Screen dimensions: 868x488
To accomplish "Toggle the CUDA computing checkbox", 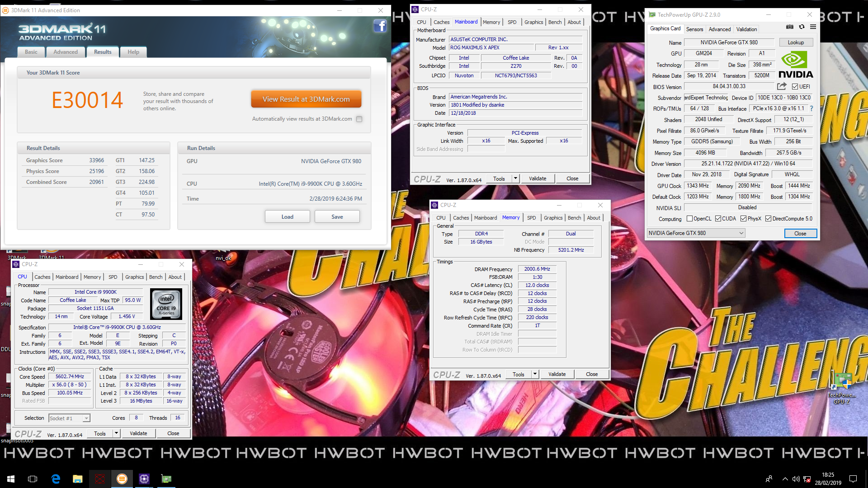I will click(x=718, y=219).
